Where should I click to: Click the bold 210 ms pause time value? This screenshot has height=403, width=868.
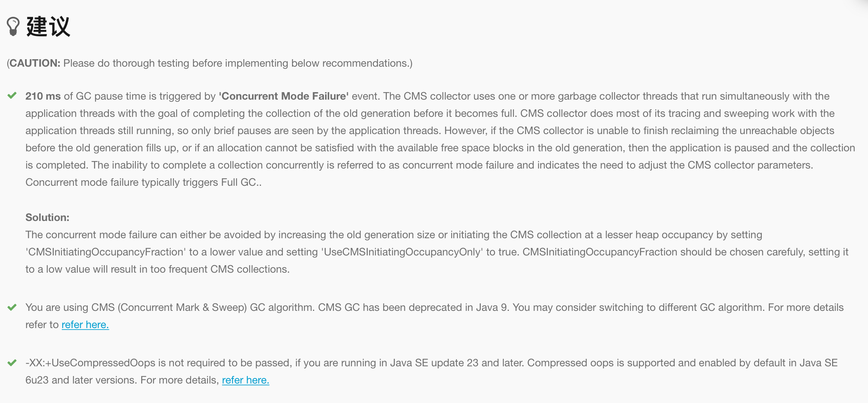43,96
